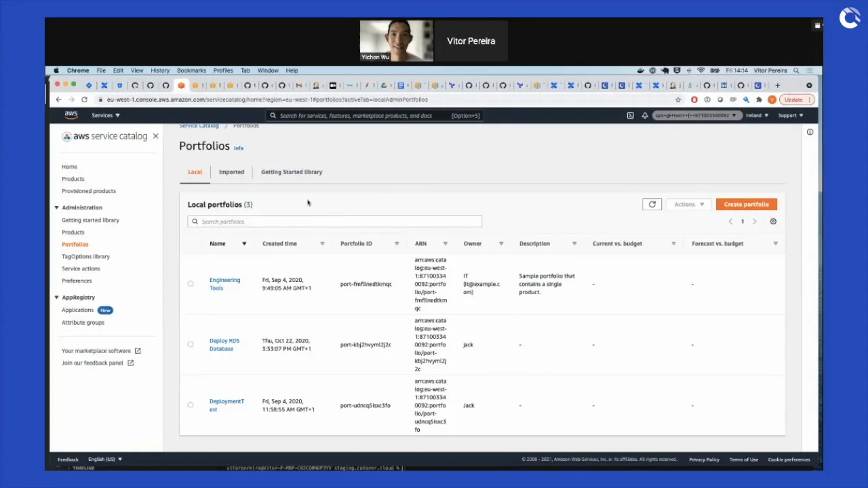Open the notifications bell in AWS header

pyautogui.click(x=645, y=115)
